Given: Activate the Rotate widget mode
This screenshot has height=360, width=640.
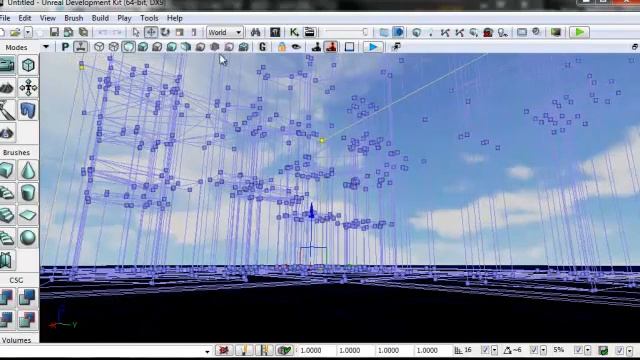Looking at the screenshot, I should click(x=165, y=32).
